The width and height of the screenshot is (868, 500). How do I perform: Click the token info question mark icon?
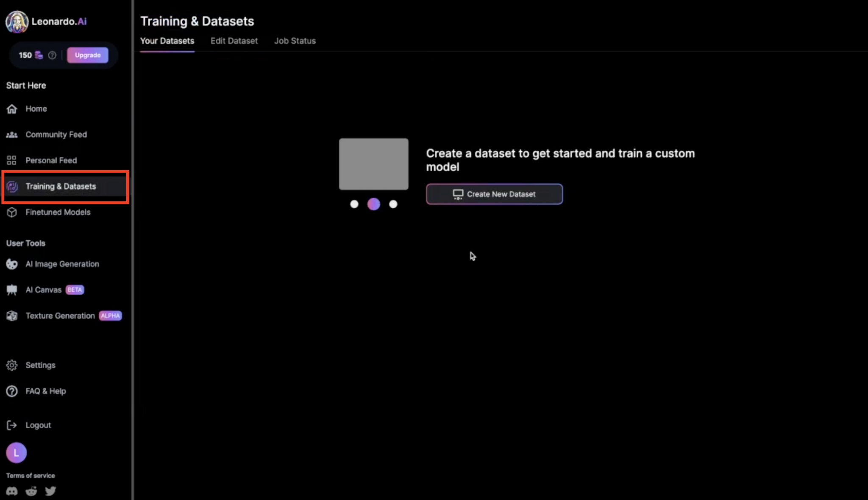(x=52, y=55)
